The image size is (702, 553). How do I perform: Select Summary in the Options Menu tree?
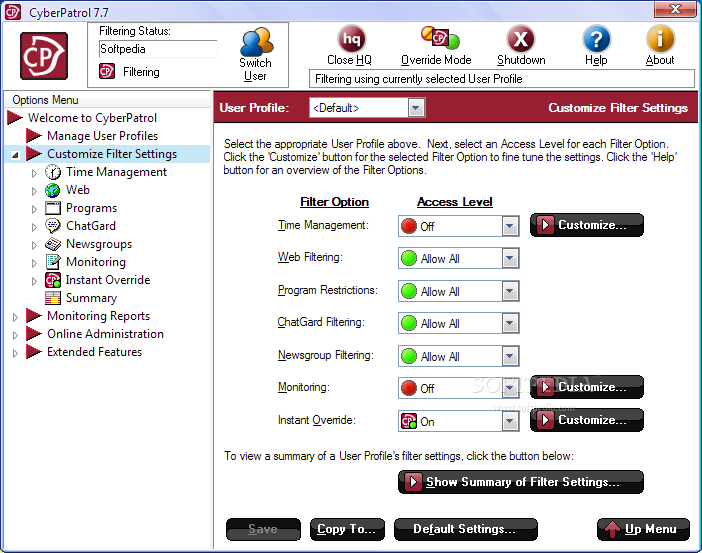click(91, 298)
